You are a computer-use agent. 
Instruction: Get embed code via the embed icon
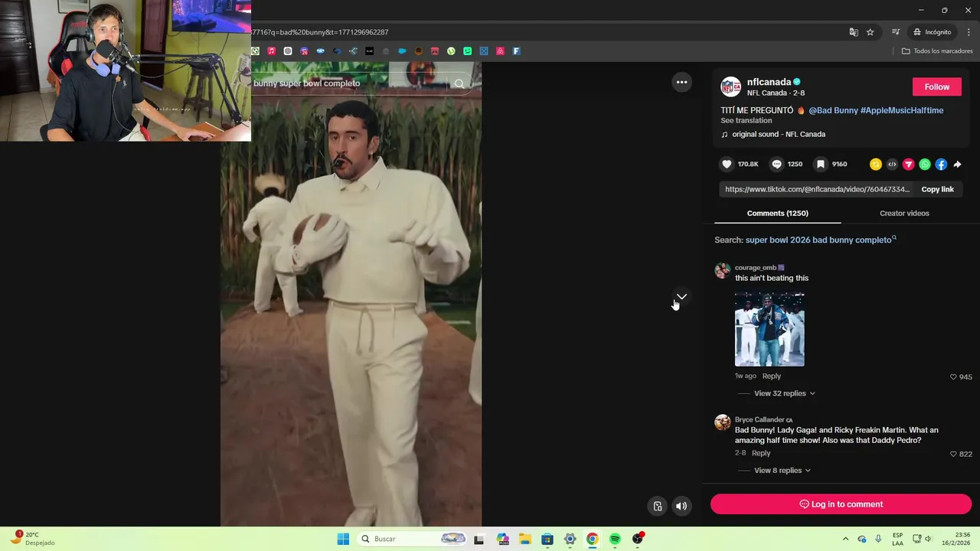point(892,165)
